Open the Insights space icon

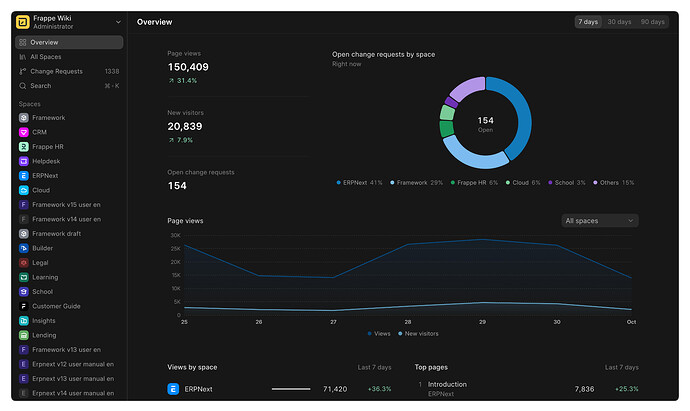point(24,321)
